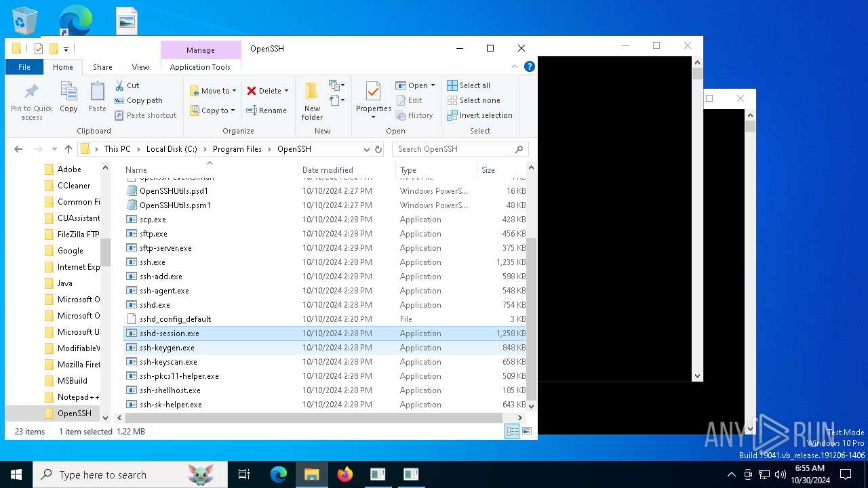
Task: Open Task View on the taskbar
Action: click(x=244, y=474)
